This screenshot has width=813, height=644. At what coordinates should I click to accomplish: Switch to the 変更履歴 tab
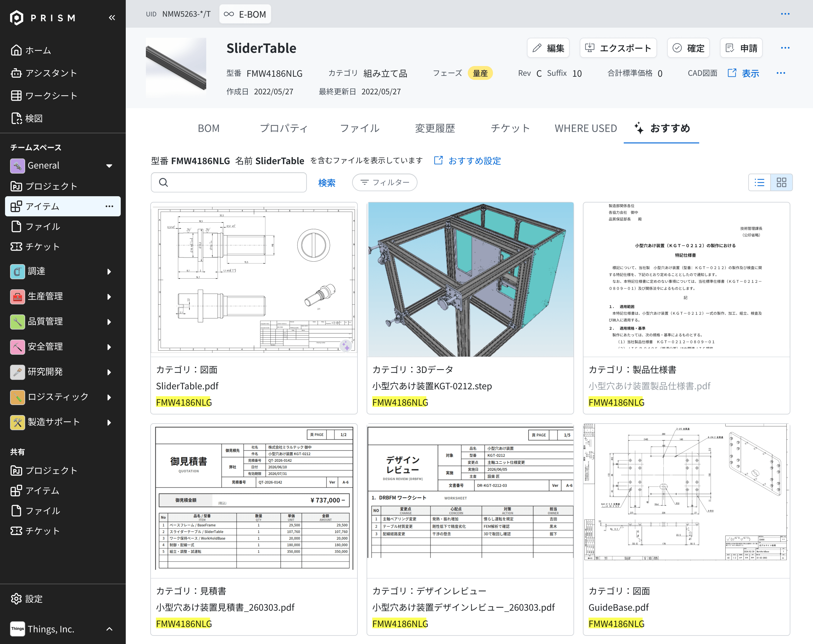[435, 128]
